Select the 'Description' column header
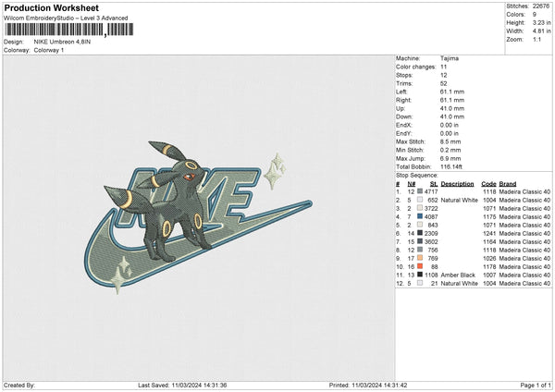This screenshot has height=392, width=555. [457, 184]
